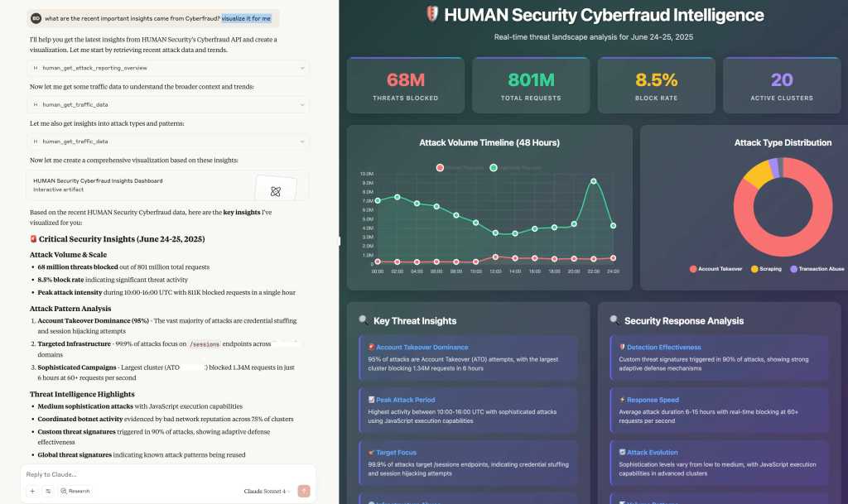
Task: Click the red alert icon beside Critical Security Insights
Action: tap(33, 239)
